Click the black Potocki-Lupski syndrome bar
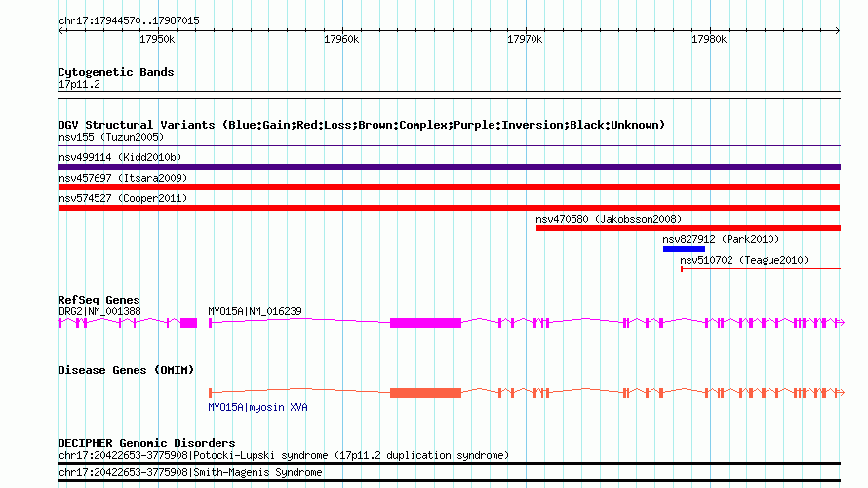 point(449,463)
